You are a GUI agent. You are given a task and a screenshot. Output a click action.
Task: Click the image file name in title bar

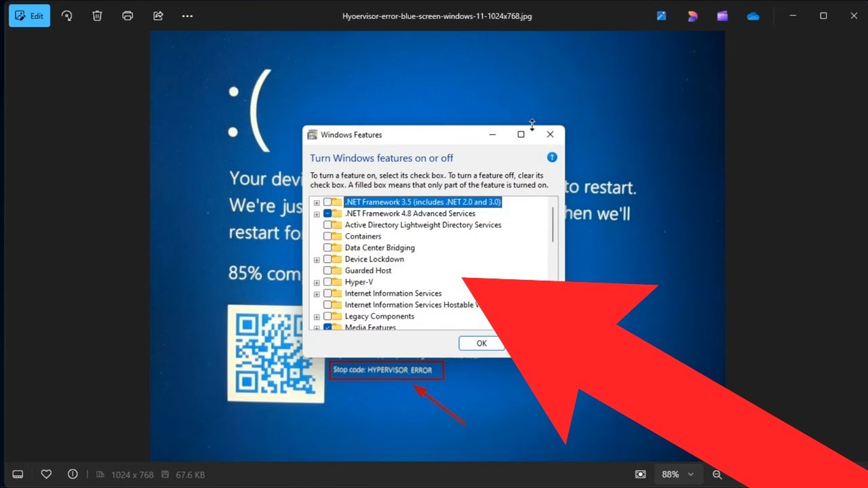click(x=437, y=16)
